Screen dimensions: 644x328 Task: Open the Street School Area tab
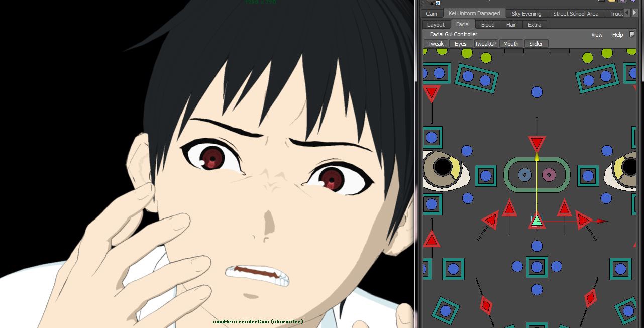[576, 14]
